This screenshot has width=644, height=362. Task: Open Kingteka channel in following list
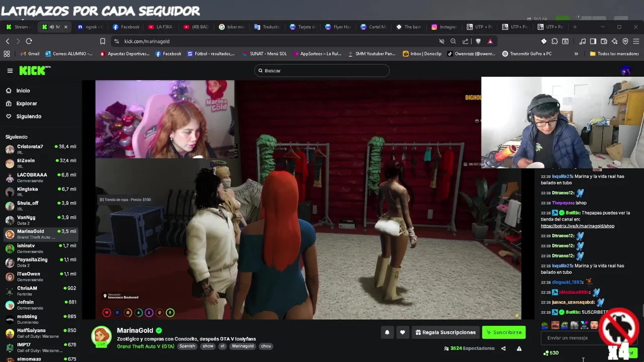[40, 192]
